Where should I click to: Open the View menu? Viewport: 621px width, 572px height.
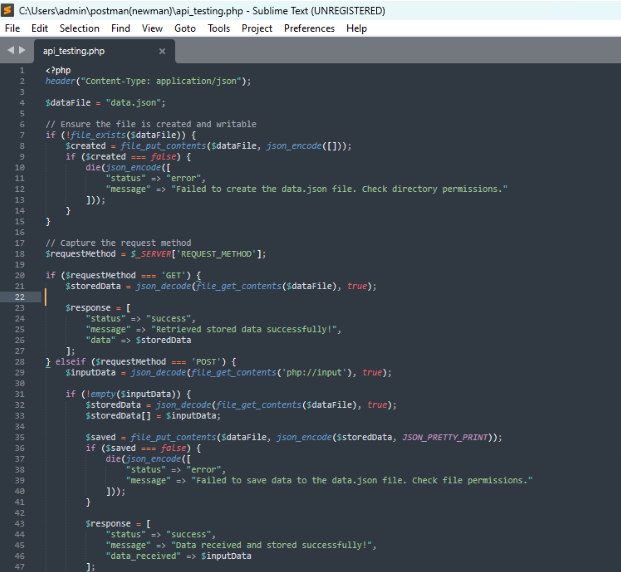(152, 28)
